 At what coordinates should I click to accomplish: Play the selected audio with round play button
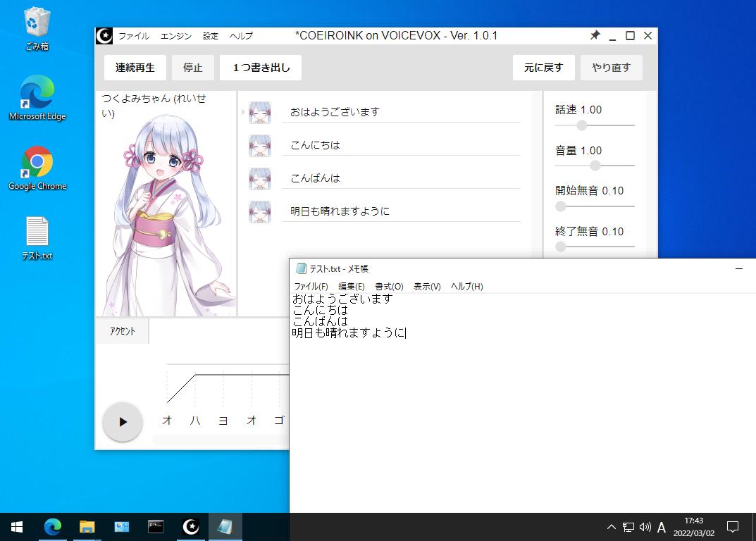tap(123, 422)
